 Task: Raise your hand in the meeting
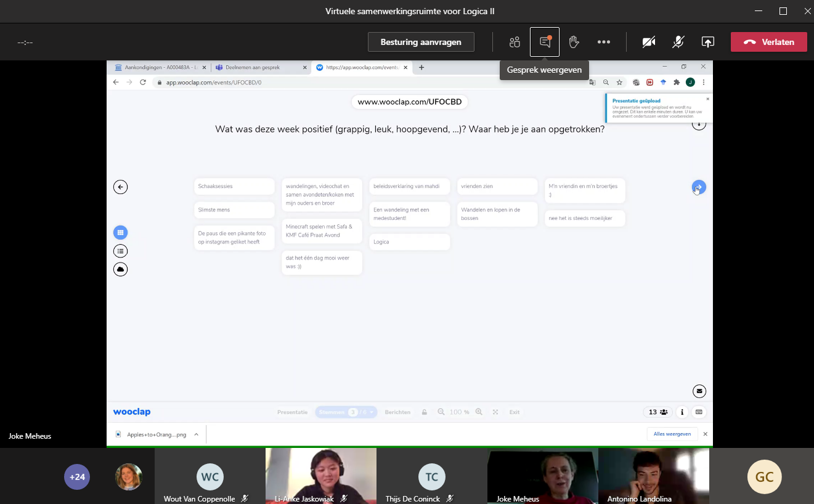(x=574, y=42)
